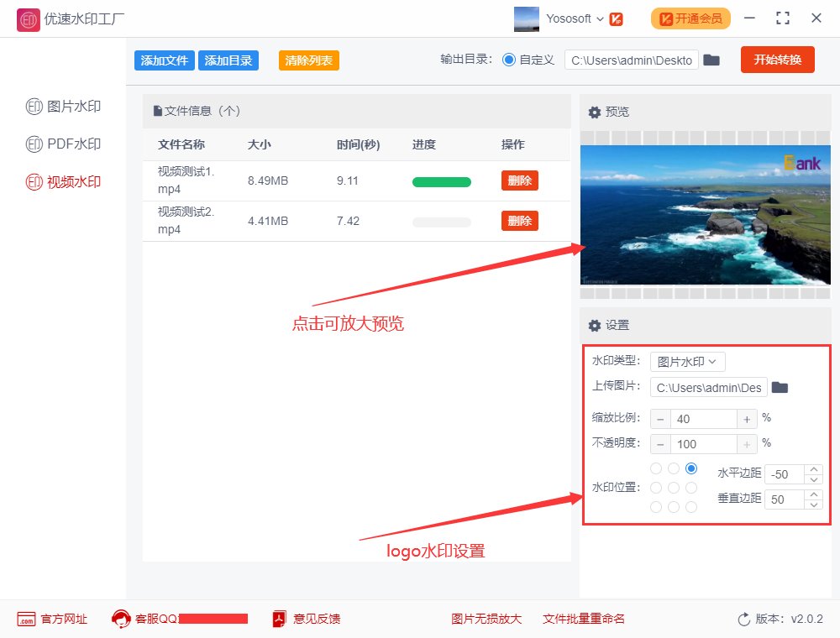This screenshot has height=638, width=840.
Task: Open the 图片无损放大 footer entry
Action: 486,618
